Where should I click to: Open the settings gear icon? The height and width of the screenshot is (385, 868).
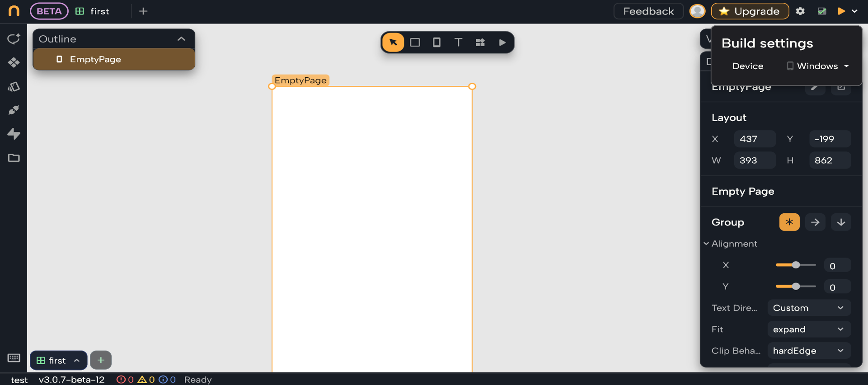pyautogui.click(x=800, y=11)
